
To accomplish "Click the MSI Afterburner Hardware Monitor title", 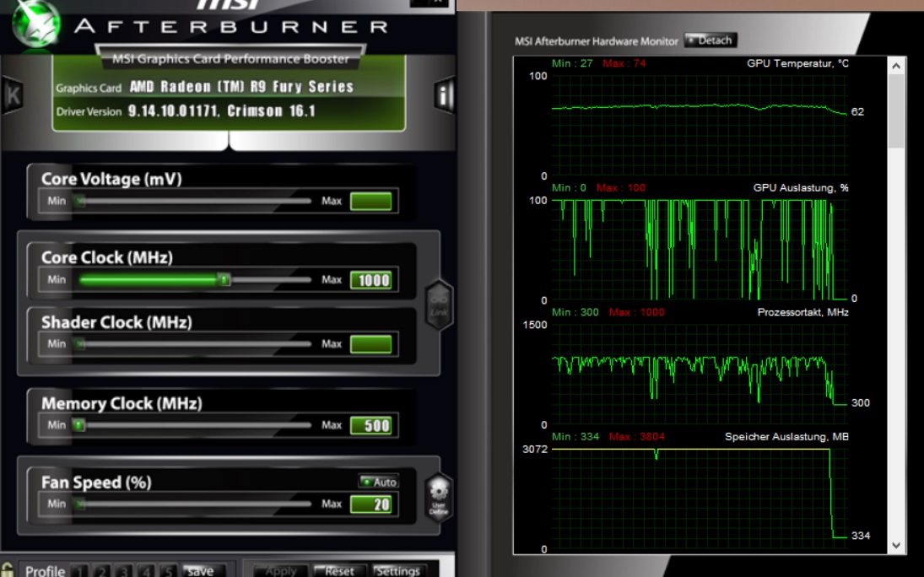I will (597, 41).
